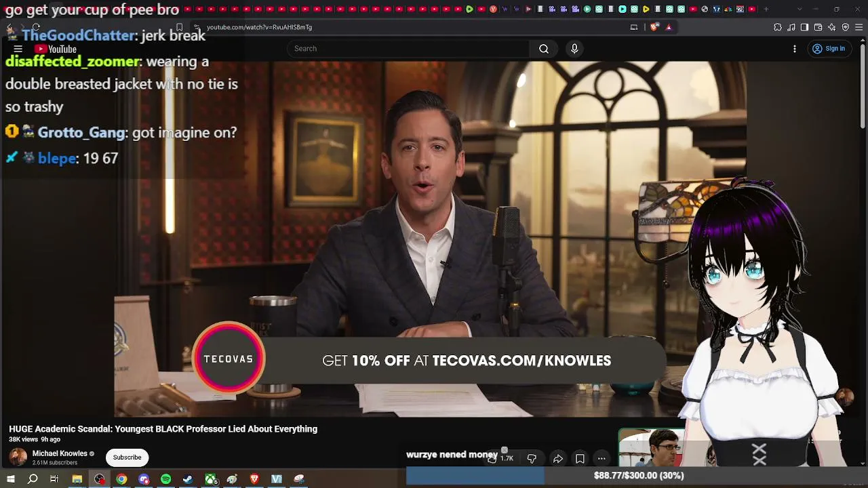
Task: Share the video via the arrow icon
Action: (557, 459)
